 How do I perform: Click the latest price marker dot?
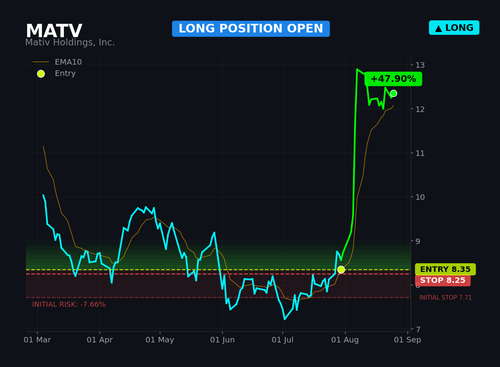point(394,93)
